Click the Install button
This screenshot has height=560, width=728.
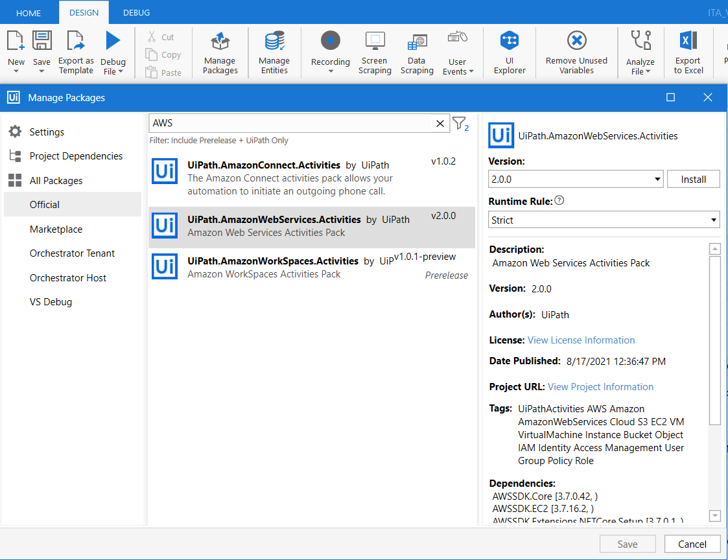(693, 180)
